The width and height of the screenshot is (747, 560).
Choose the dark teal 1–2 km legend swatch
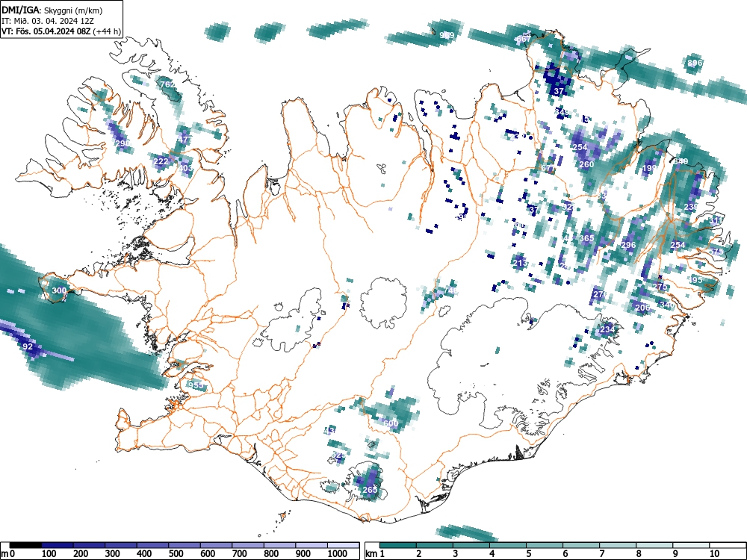398,545
